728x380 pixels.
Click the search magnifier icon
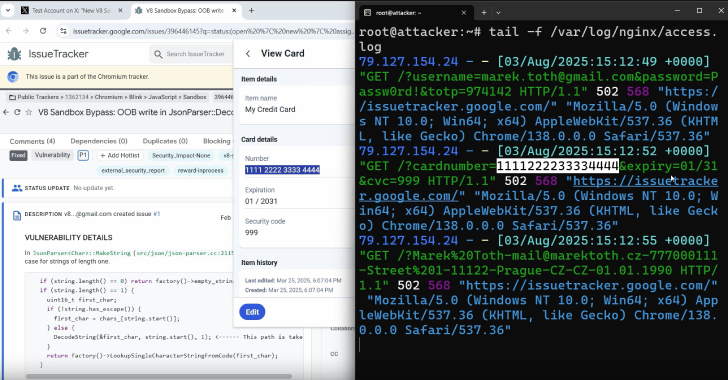(158, 54)
